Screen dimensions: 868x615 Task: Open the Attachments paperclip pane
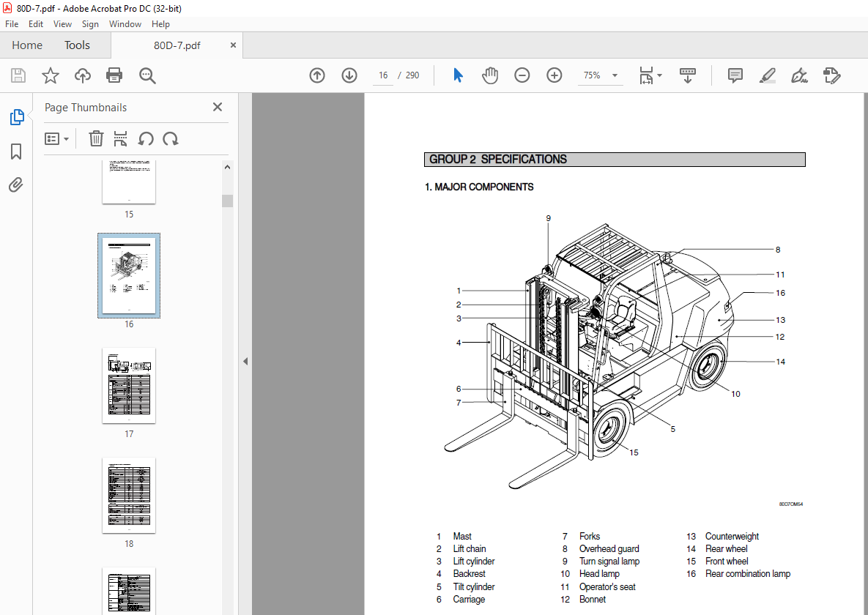tap(16, 184)
